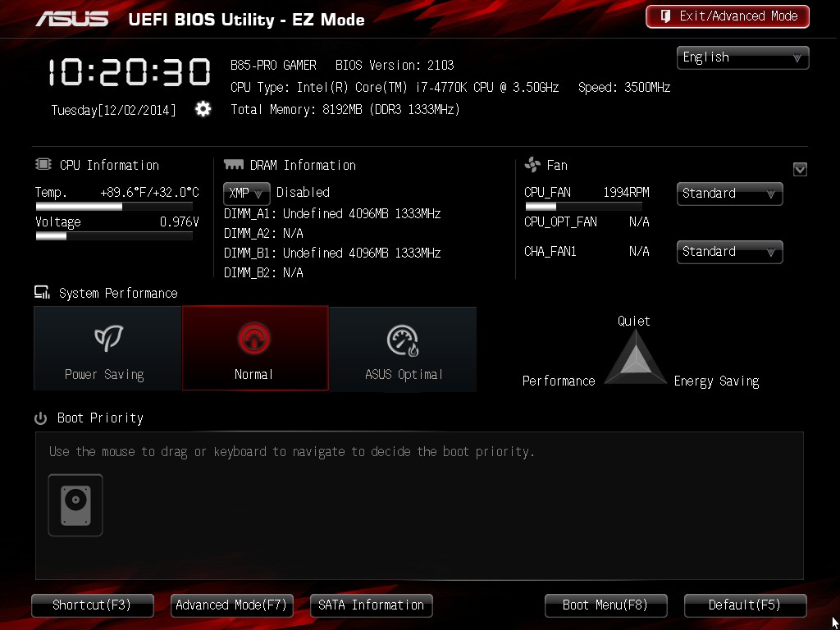Click the +89.6°F/+32.0°C temperature value
Screen dimensions: 840x630
(149, 192)
